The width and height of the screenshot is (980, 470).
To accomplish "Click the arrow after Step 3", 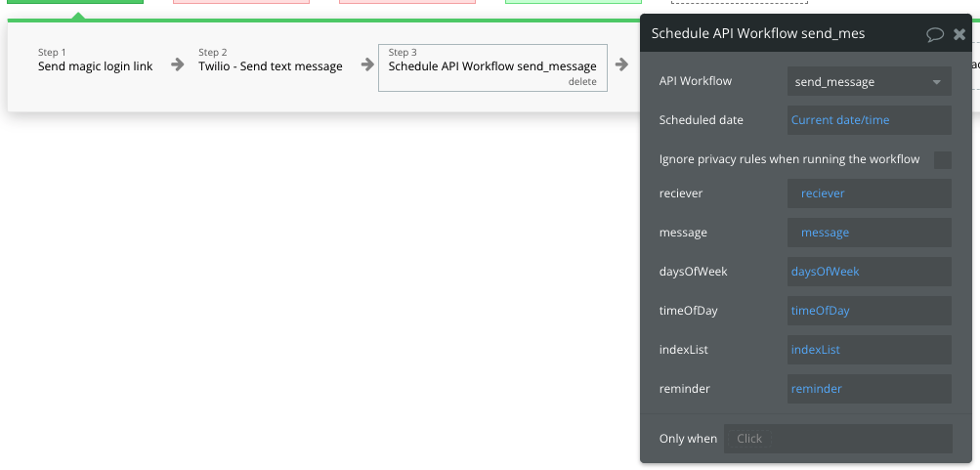I will 621,65.
